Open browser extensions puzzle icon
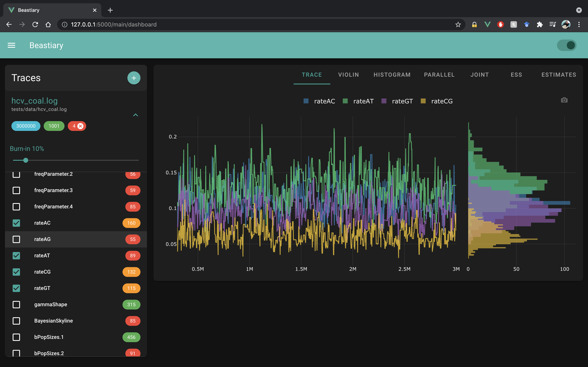588x367 pixels. click(539, 24)
